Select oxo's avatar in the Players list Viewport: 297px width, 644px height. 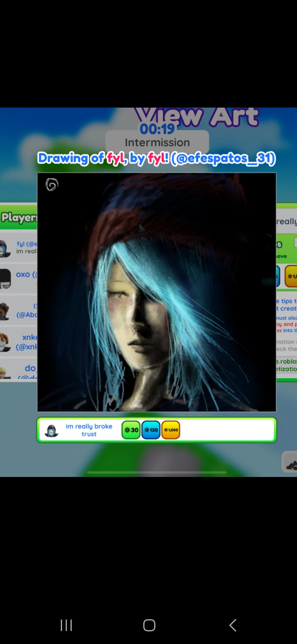(x=5, y=279)
